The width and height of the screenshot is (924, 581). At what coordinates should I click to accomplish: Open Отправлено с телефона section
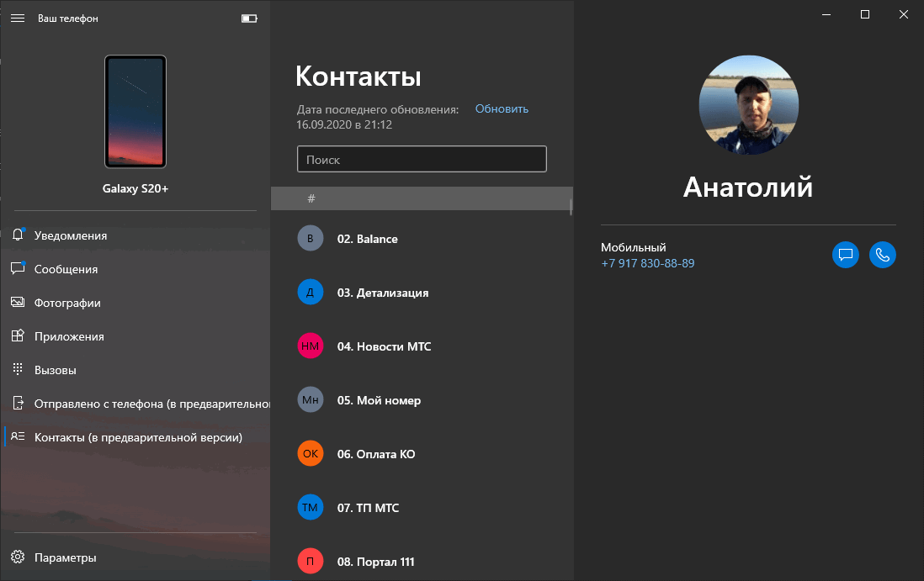[x=135, y=404]
